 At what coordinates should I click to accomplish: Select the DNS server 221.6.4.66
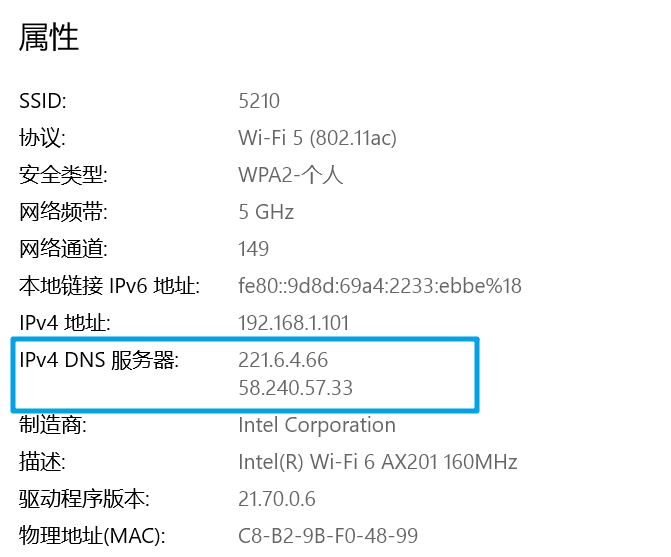coord(283,360)
